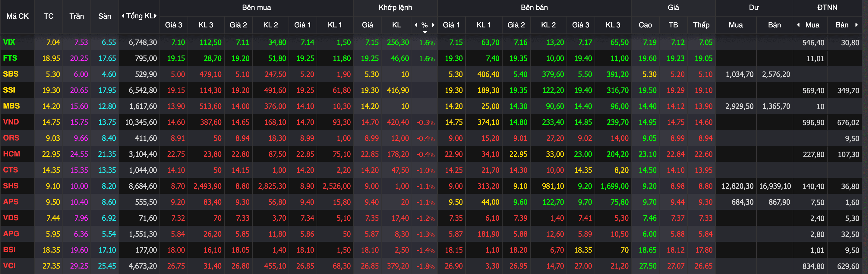Open the VND stock symbol
The width and height of the screenshot is (868, 274).
[x=11, y=122]
